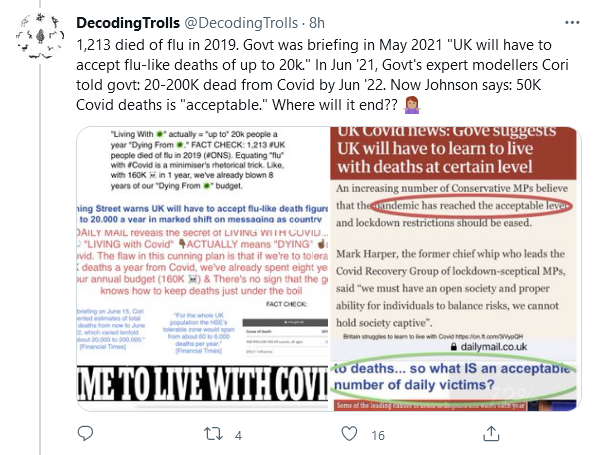Click the shrugging woman emoji in tweet

(x=412, y=105)
